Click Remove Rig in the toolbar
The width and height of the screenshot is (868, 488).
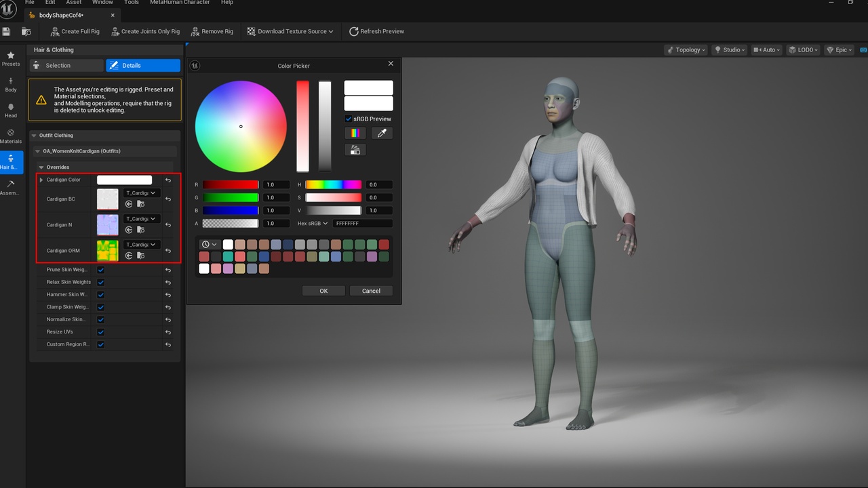[212, 31]
